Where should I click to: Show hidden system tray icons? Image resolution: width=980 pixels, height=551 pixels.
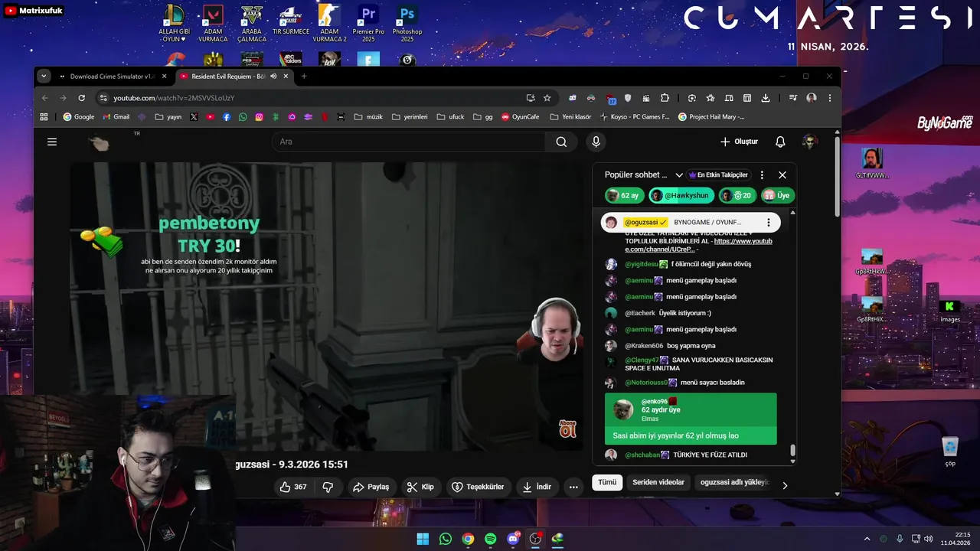tap(867, 539)
